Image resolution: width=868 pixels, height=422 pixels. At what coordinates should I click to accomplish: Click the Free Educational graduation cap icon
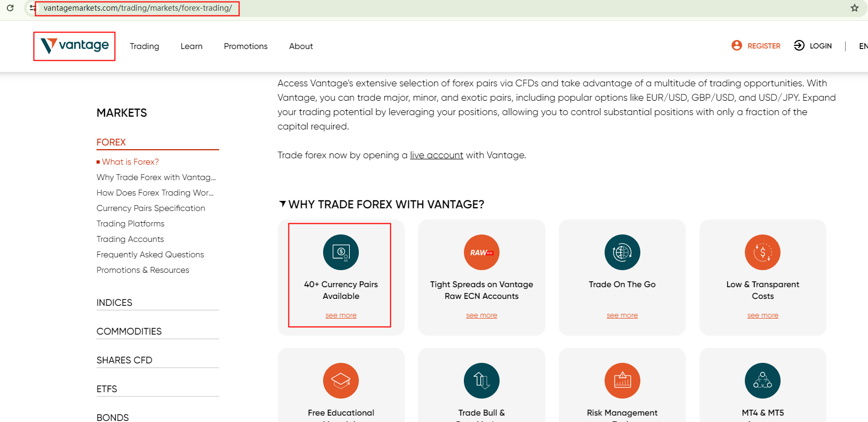coord(341,380)
